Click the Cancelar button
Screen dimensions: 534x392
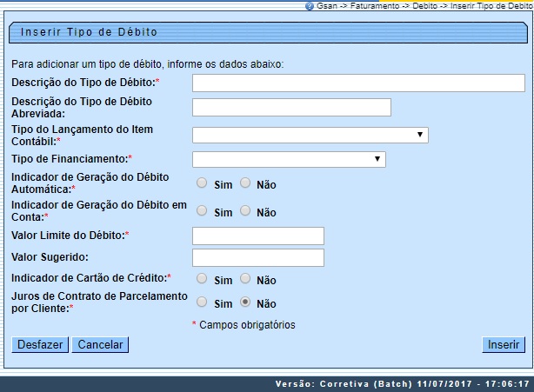[x=100, y=345]
